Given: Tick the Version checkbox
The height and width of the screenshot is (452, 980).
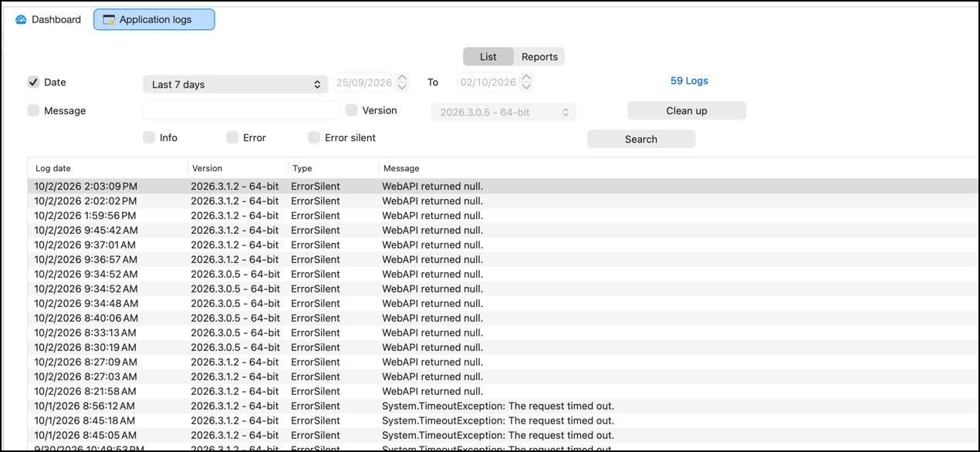Looking at the screenshot, I should tap(351, 110).
